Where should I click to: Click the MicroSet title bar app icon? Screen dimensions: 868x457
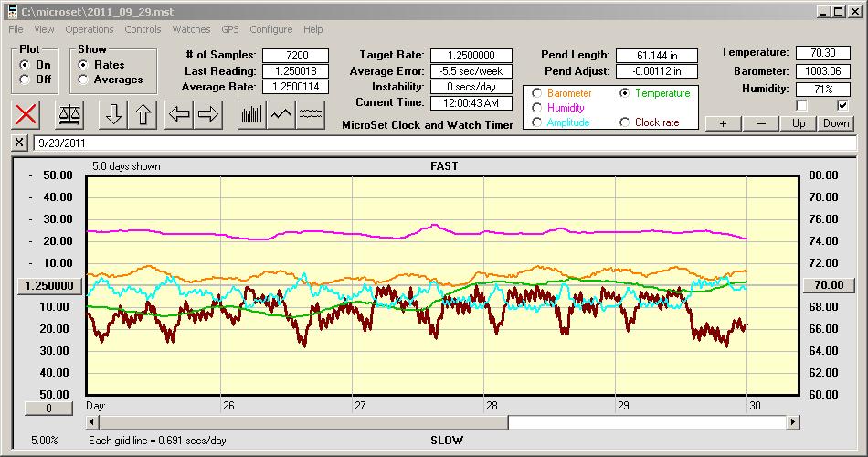coord(13,12)
